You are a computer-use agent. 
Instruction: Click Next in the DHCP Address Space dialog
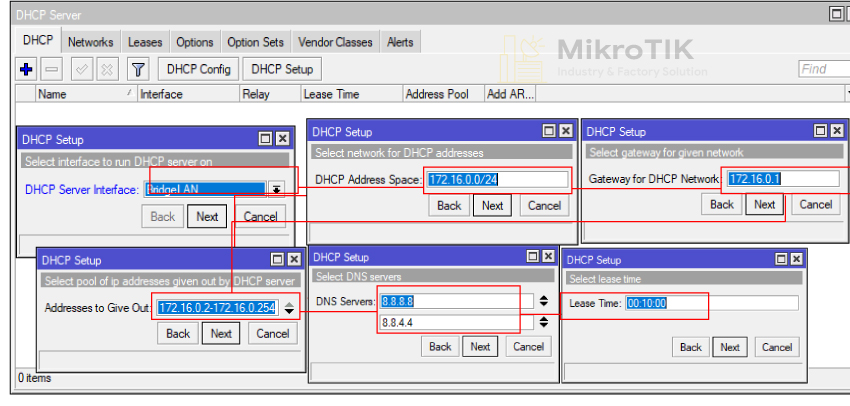click(x=492, y=205)
